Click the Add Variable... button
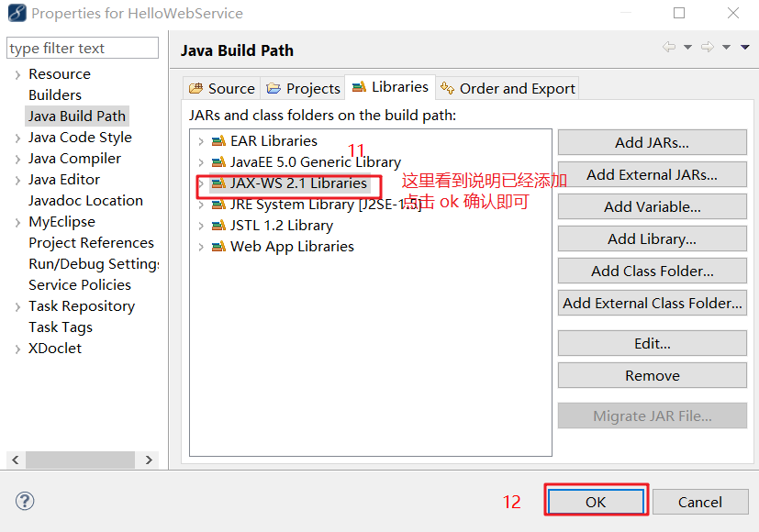 tap(652, 207)
